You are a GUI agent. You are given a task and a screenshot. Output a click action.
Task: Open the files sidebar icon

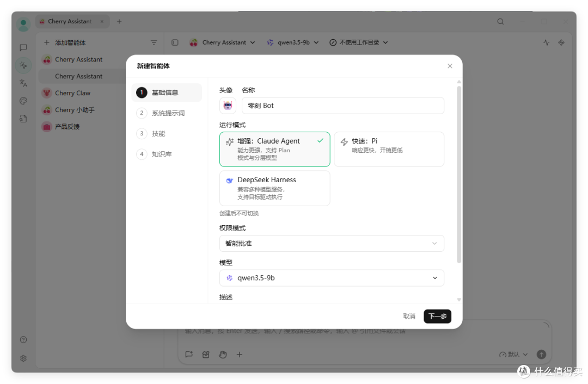(23, 119)
